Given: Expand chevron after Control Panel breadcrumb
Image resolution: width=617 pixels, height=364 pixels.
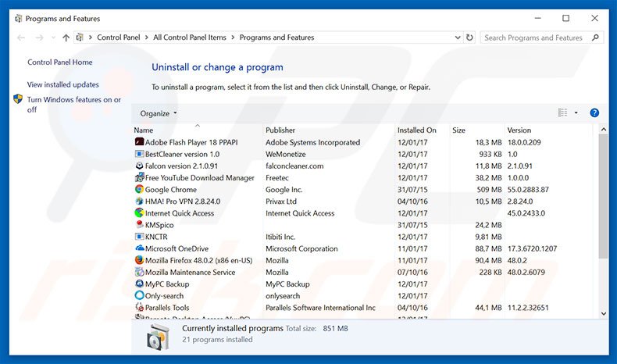Looking at the screenshot, I should pos(146,37).
